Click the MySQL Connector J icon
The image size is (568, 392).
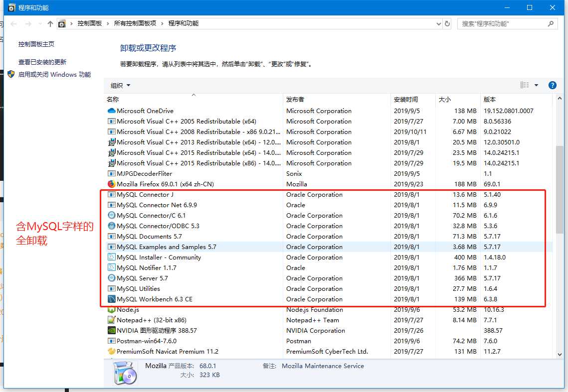[112, 194]
